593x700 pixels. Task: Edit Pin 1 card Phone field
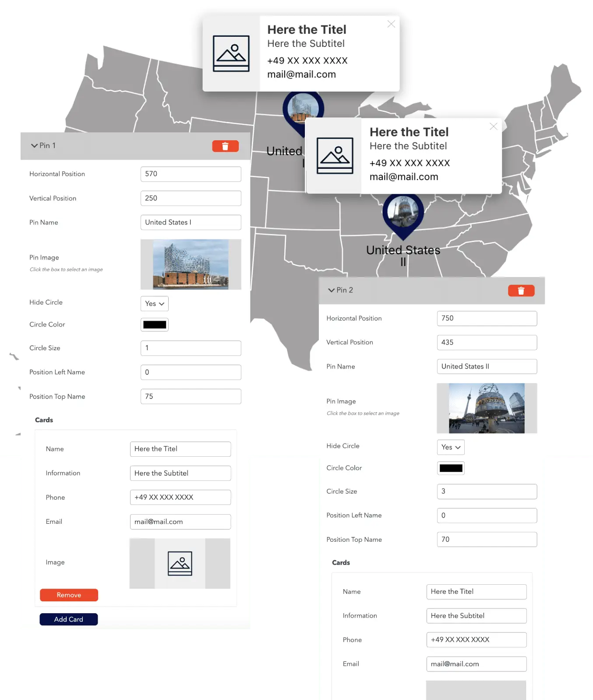tap(180, 497)
